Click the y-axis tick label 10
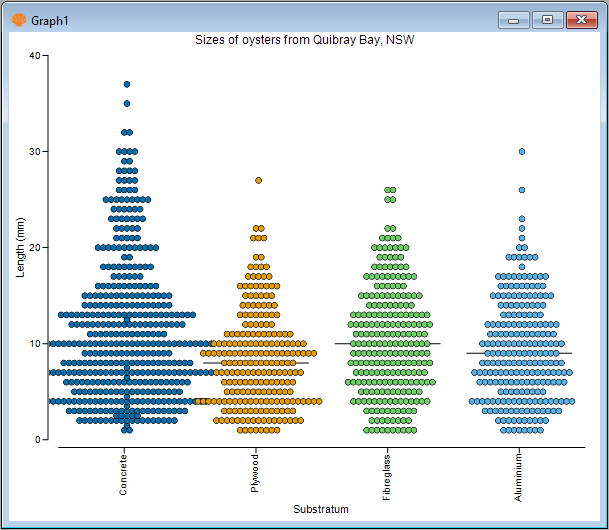The width and height of the screenshot is (609, 530). tap(35, 344)
